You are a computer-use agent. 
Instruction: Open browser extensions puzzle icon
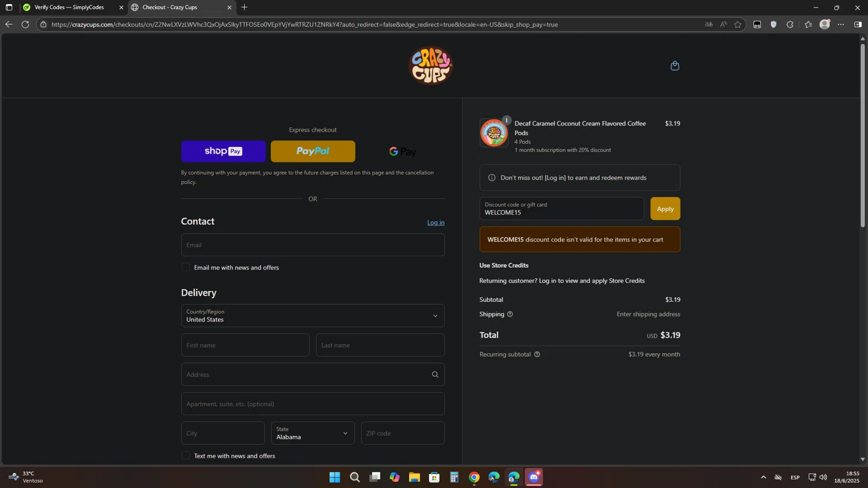coord(790,24)
